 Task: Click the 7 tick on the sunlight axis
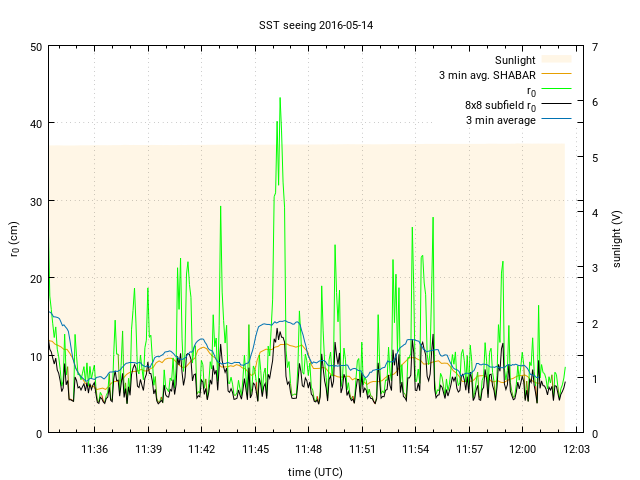594,47
